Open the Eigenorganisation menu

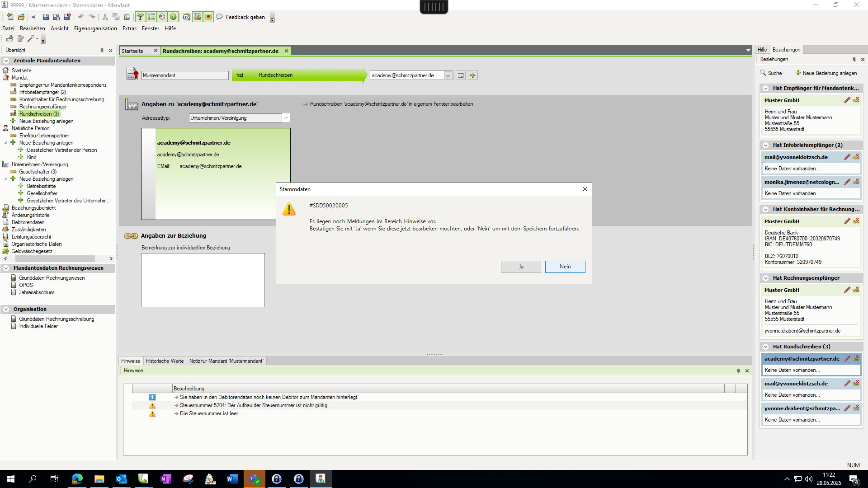tap(95, 28)
